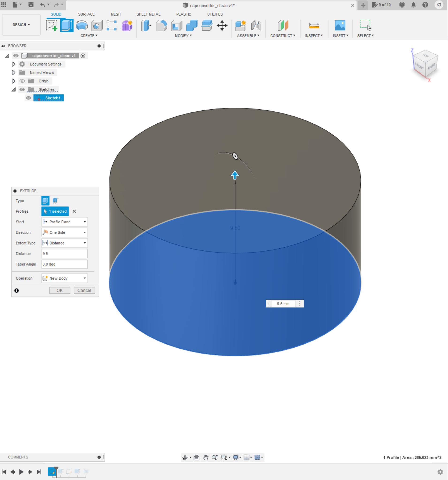
Task: Undo the last action
Action: [42, 5]
